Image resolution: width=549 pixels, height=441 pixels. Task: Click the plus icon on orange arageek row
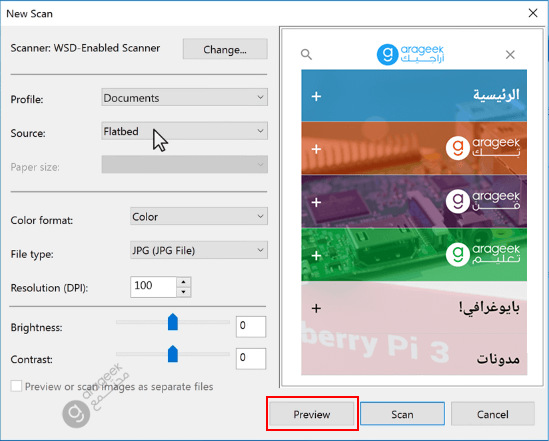(x=316, y=149)
